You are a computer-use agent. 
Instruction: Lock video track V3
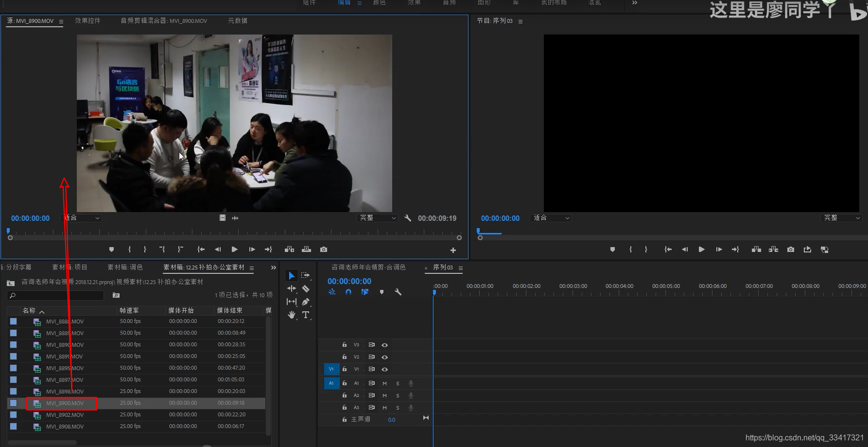tap(345, 345)
